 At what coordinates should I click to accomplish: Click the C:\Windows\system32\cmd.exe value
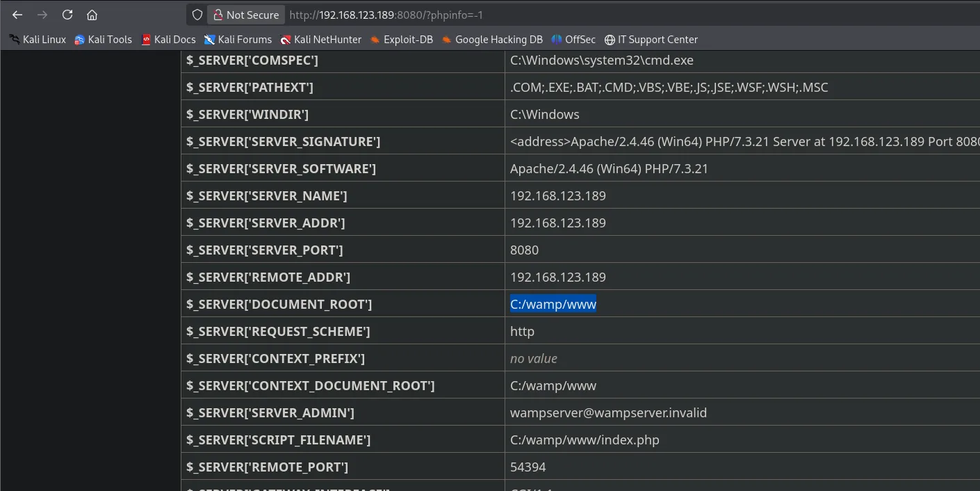click(x=602, y=61)
